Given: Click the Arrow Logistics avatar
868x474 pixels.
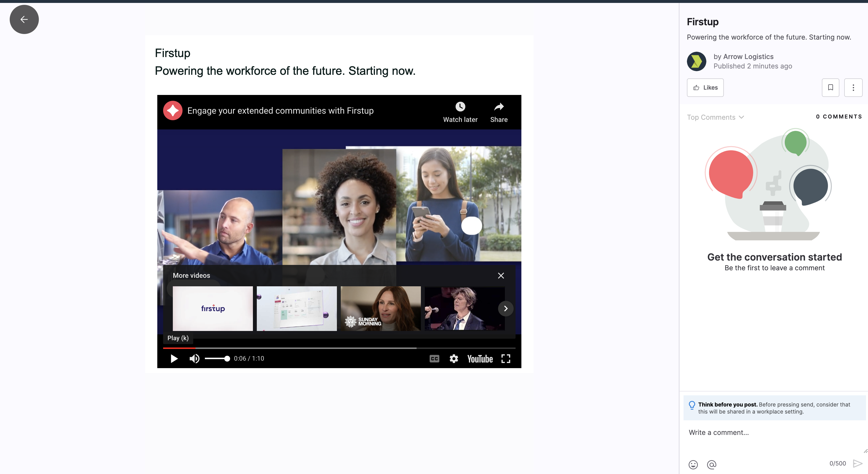Looking at the screenshot, I should 696,61.
